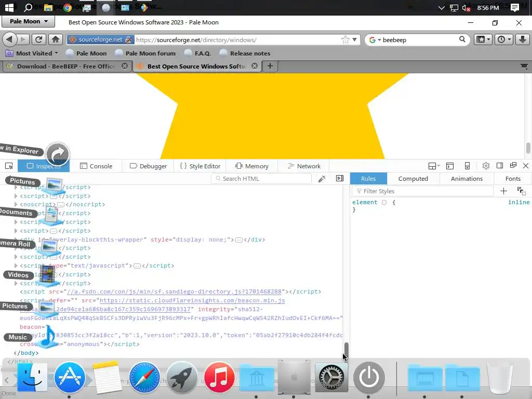Run the beebeep search via magnifier
This screenshot has width=532, height=399.
tap(462, 39)
